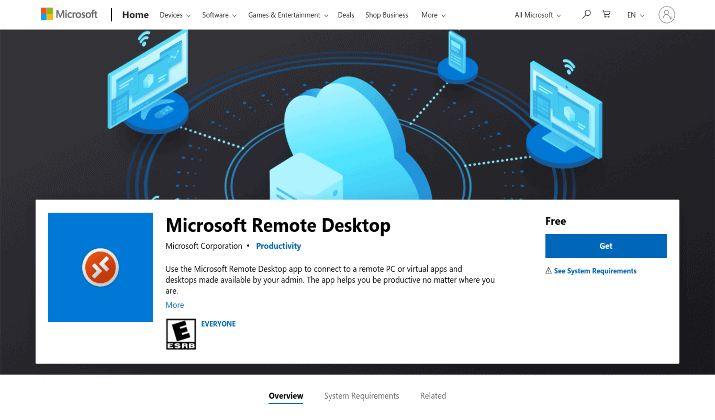This screenshot has height=420, width=715.
Task: Click the ESRB Everyone rating badge
Action: [181, 334]
